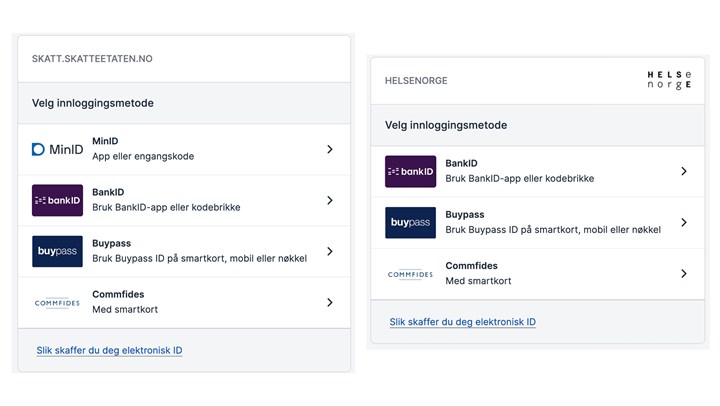
Task: Open BankID chevron arrow in Helsenorge panel
Action: pyautogui.click(x=684, y=171)
